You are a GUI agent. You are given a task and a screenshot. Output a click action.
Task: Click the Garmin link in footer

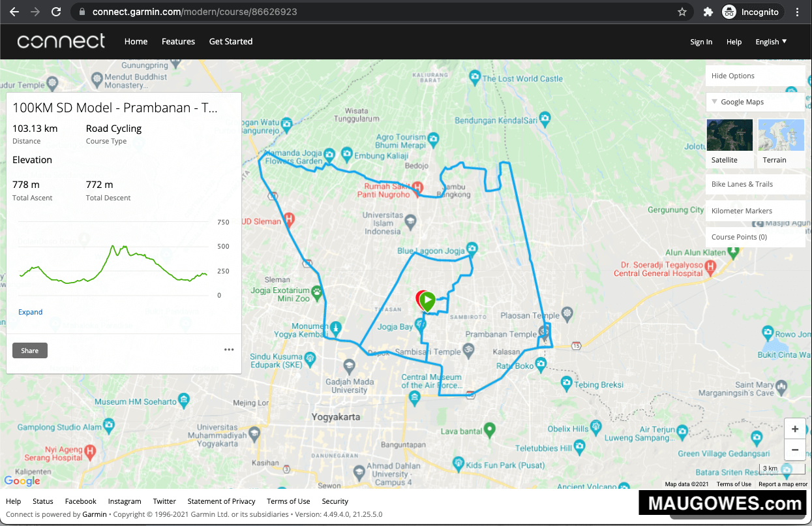(x=95, y=514)
